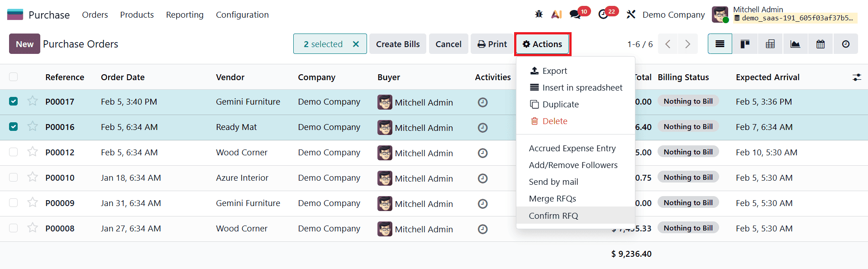The image size is (868, 269).
Task: Open the Orders menu
Action: pyautogui.click(x=95, y=14)
